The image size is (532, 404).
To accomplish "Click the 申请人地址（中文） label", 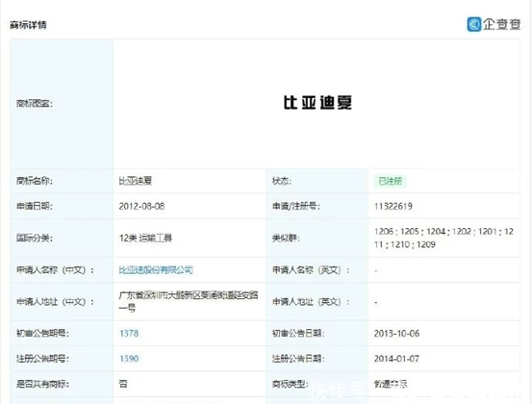I will pos(56,302).
